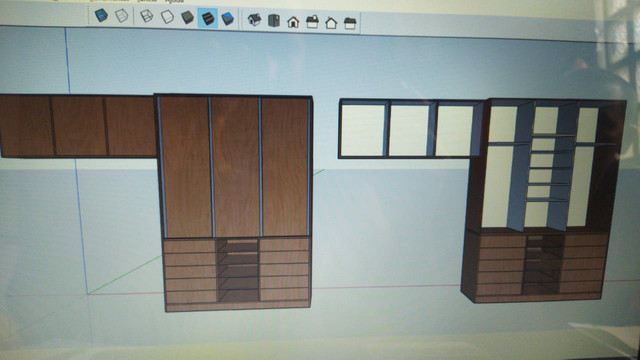Image resolution: width=640 pixels, height=360 pixels.
Task: Apply Monochrome face style
Action: click(227, 19)
